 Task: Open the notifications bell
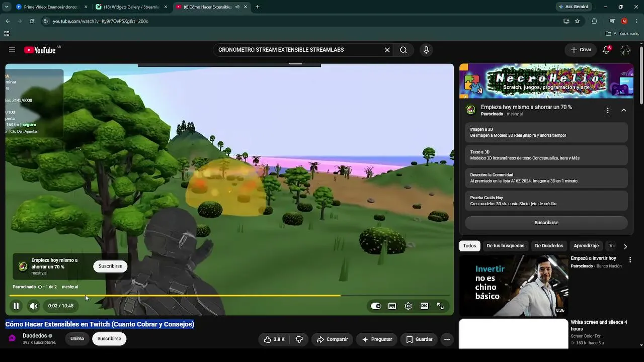(606, 50)
